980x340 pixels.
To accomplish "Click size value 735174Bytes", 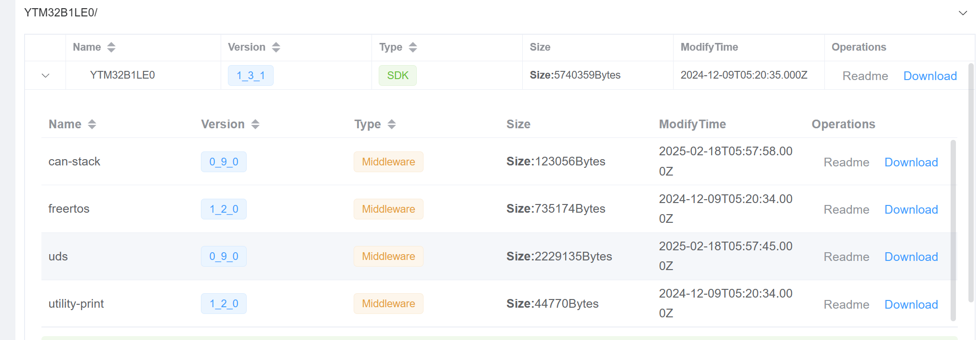I will click(570, 209).
